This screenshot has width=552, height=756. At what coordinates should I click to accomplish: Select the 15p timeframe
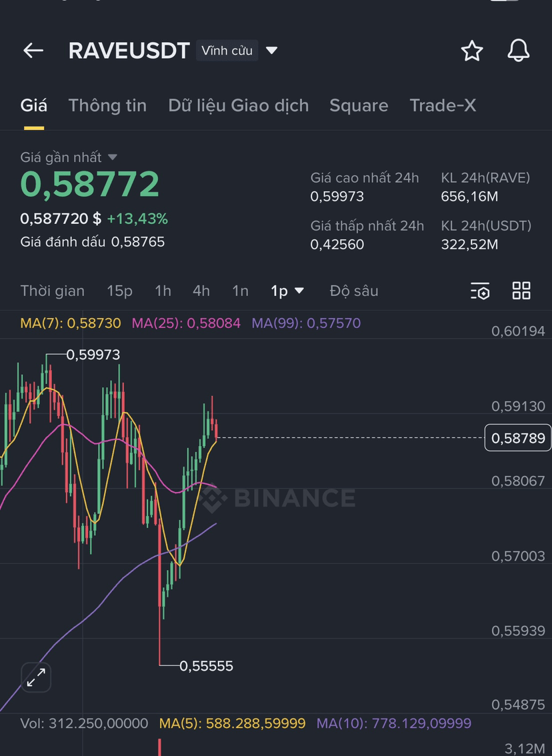click(x=119, y=291)
